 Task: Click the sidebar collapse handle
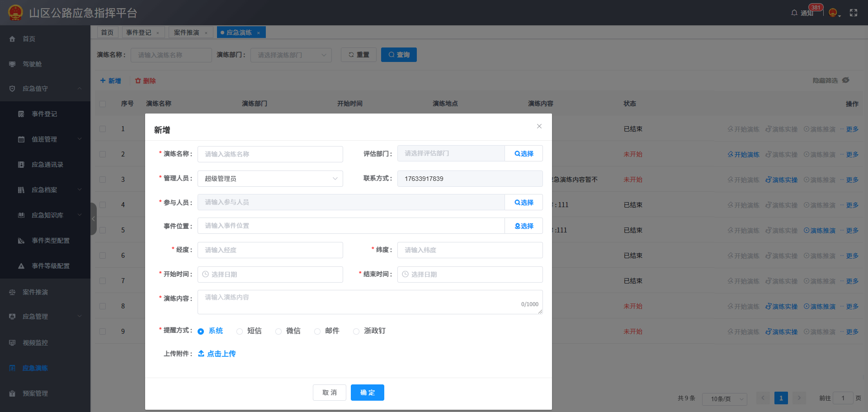[94, 219]
